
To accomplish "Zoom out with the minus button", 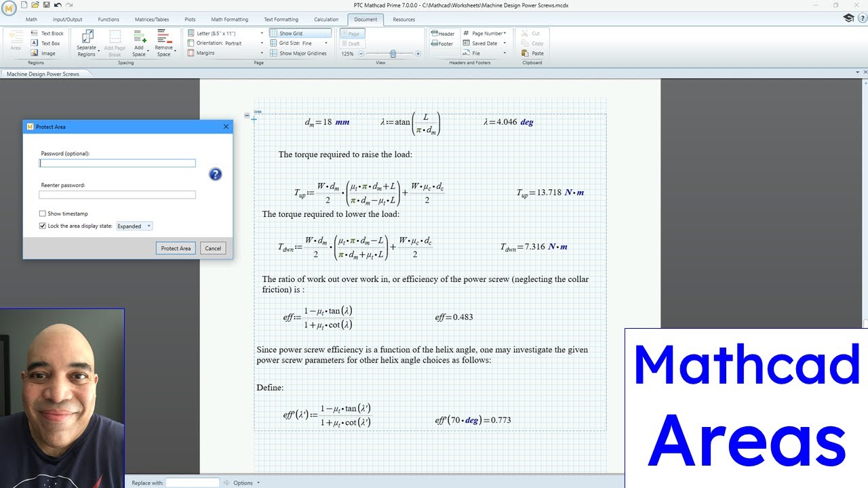I will (x=361, y=53).
